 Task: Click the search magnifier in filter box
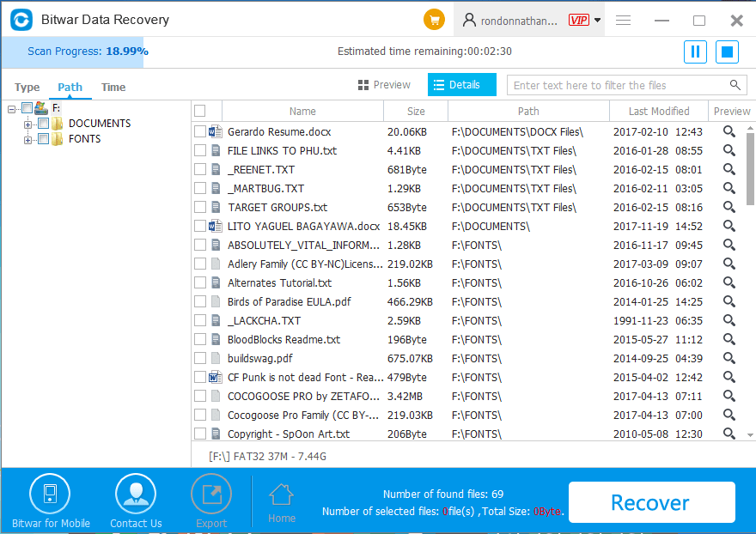[x=735, y=85]
